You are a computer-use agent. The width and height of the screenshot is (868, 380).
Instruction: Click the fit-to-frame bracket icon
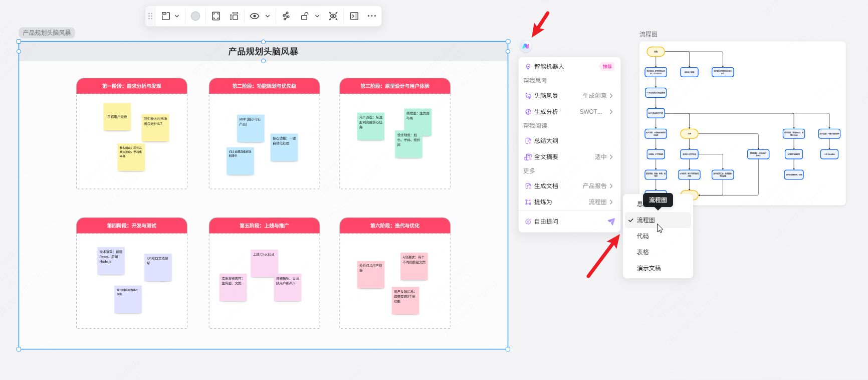pos(216,16)
